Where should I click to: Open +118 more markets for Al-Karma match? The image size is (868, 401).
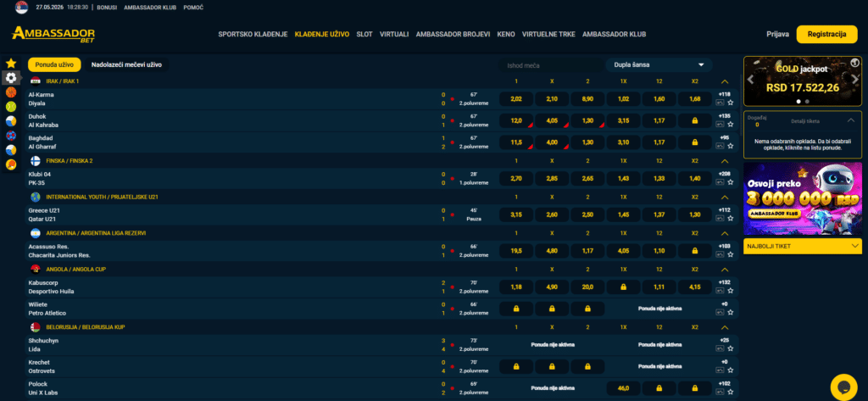(725, 94)
